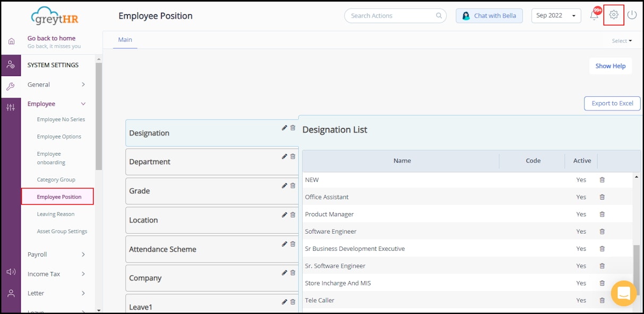
Task: Click the logout power icon
Action: click(x=632, y=15)
